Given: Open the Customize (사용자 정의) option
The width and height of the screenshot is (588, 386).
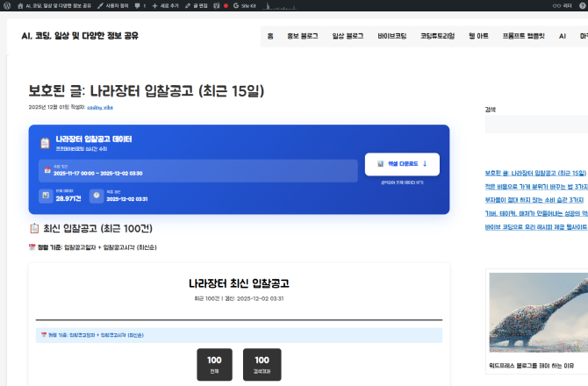Looking at the screenshot, I should [112, 5].
